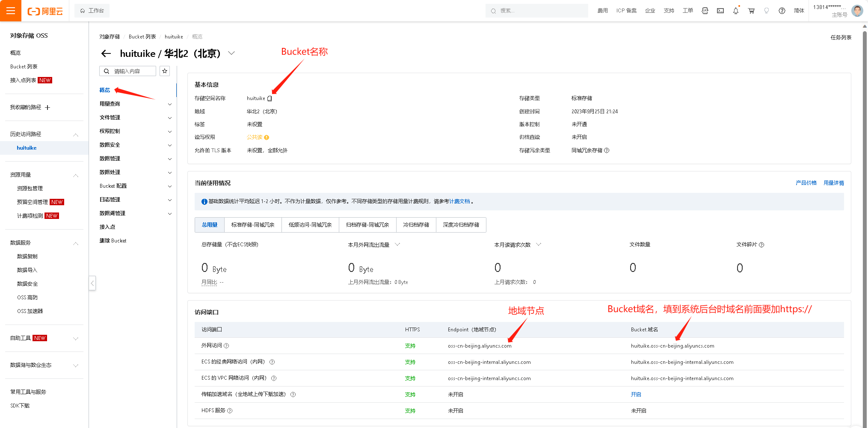Viewport: 868px width, 428px height.
Task: Open the 计费文档 link
Action: click(x=459, y=201)
